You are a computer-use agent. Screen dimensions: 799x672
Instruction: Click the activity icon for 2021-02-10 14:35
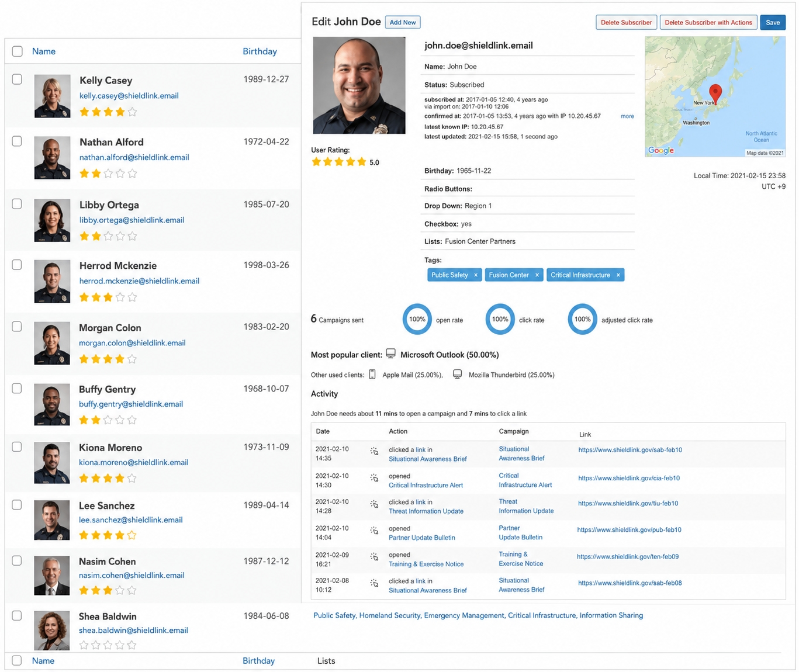point(374,452)
